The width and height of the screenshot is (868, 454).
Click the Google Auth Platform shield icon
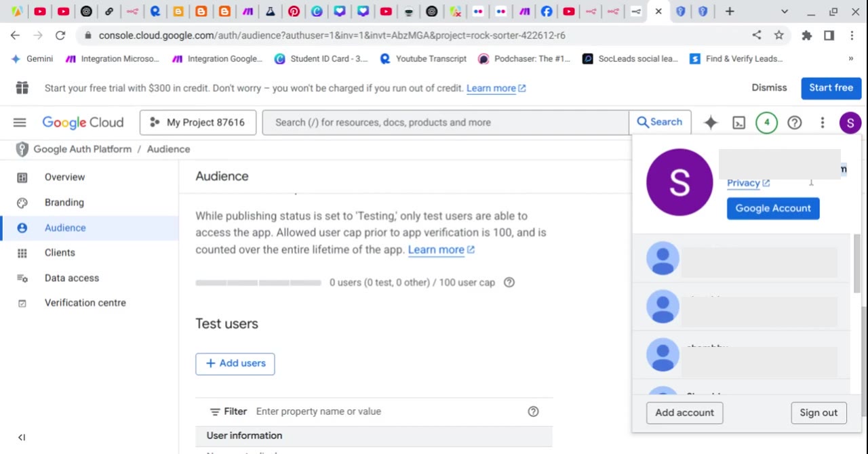pyautogui.click(x=22, y=149)
